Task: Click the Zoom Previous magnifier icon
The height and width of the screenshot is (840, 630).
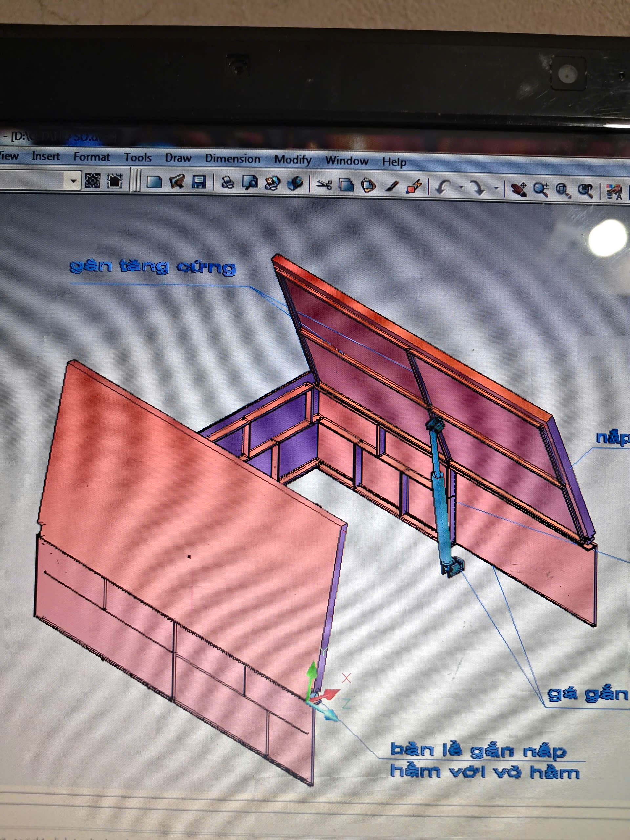Action: 585,191
